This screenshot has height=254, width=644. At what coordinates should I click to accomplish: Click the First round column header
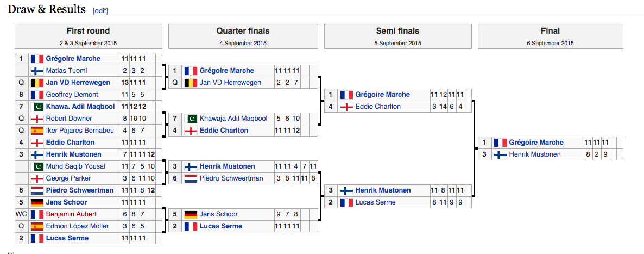coord(88,31)
